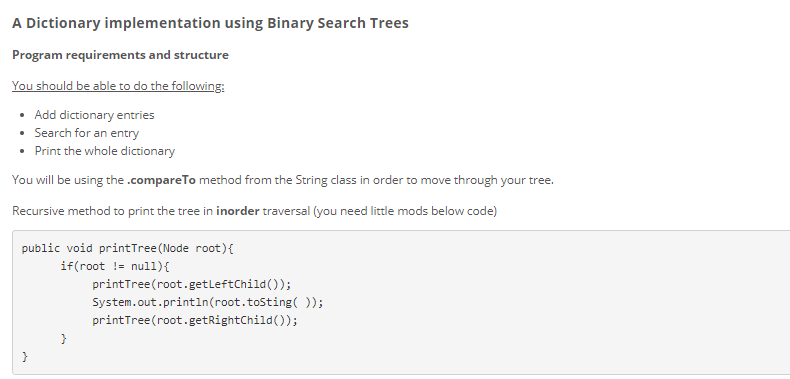Click the System.out.println code line
790x379 pixels.
click(x=208, y=302)
